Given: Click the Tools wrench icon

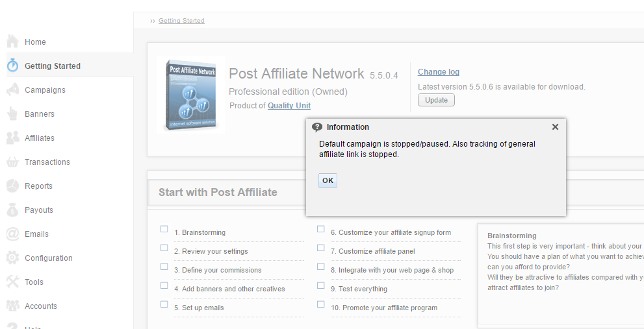Looking at the screenshot, I should pyautogui.click(x=13, y=282).
